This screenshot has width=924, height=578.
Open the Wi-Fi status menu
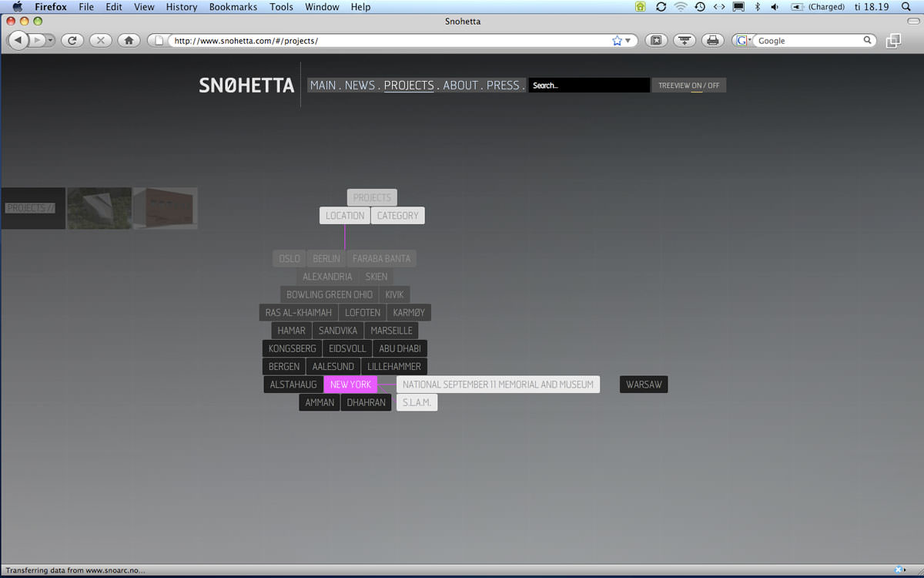click(x=681, y=7)
